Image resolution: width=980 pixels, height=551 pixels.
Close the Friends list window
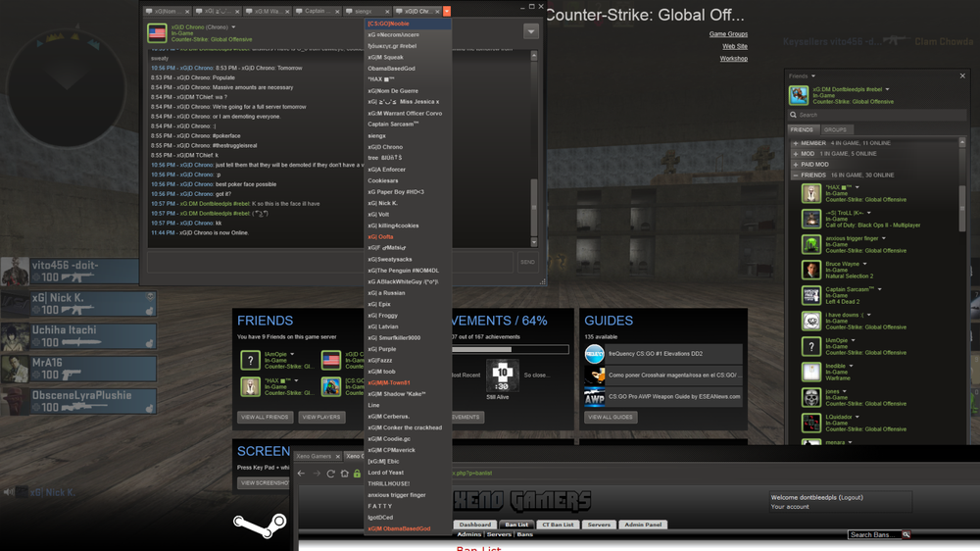962,75
